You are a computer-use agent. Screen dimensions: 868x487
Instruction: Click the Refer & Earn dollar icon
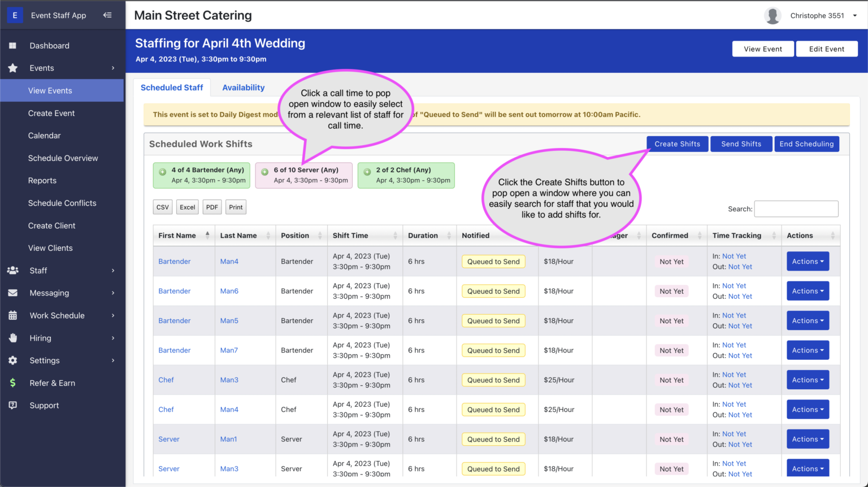pyautogui.click(x=13, y=383)
